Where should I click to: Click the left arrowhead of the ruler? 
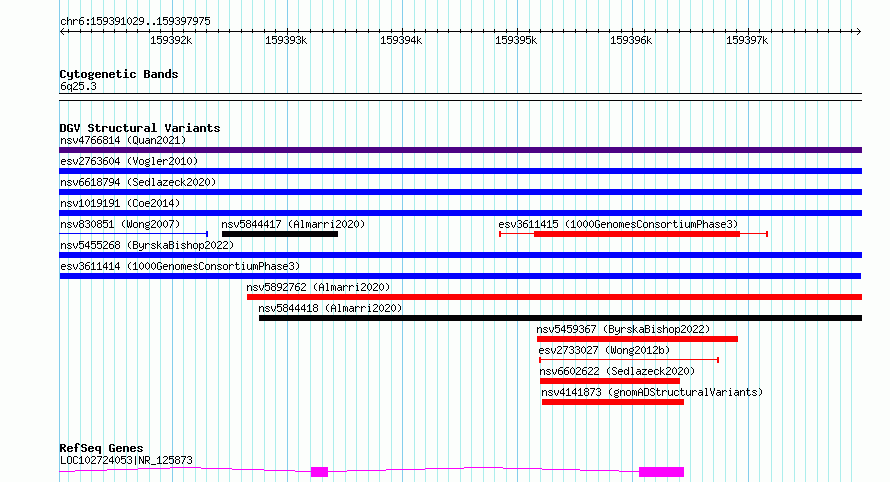tap(62, 31)
